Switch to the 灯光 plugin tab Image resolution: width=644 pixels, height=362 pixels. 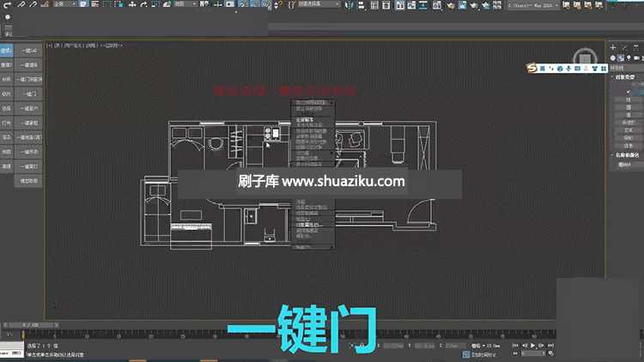pyautogui.click(x=6, y=123)
